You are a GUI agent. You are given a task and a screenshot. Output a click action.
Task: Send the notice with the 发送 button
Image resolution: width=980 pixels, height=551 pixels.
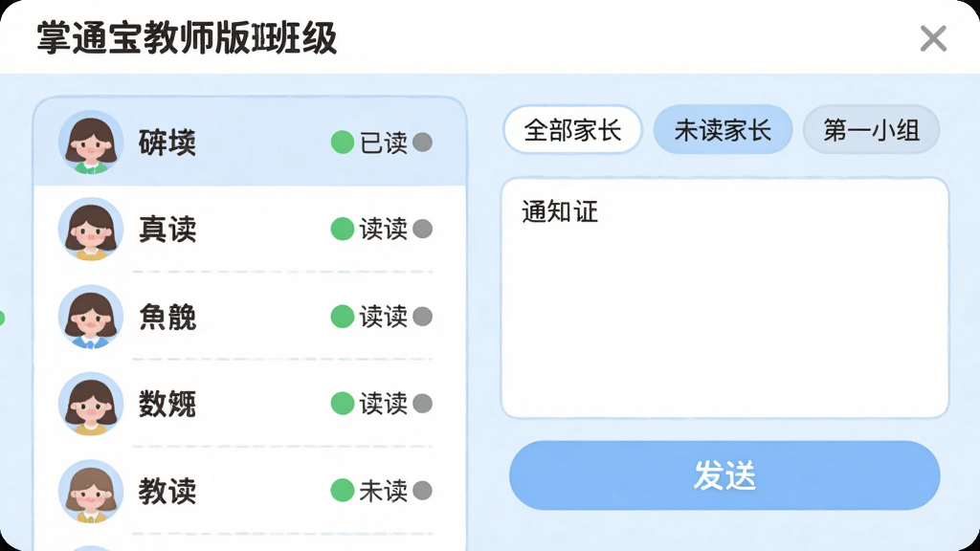[724, 475]
